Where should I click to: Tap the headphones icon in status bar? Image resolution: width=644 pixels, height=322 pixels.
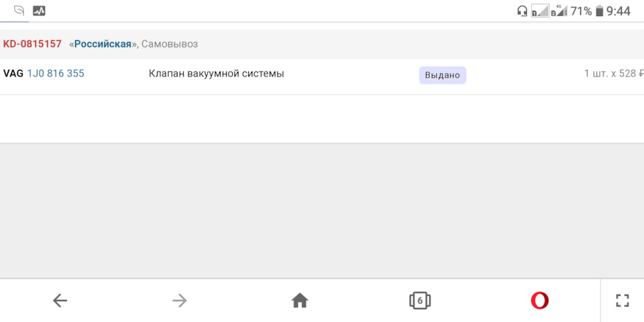pos(522,11)
